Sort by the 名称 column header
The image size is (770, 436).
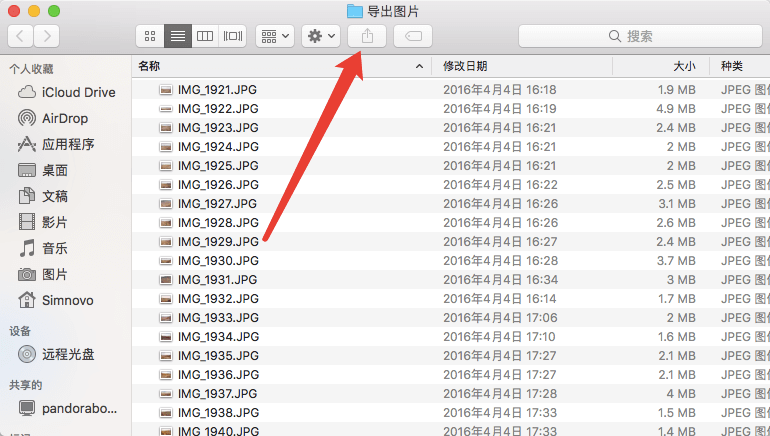281,66
